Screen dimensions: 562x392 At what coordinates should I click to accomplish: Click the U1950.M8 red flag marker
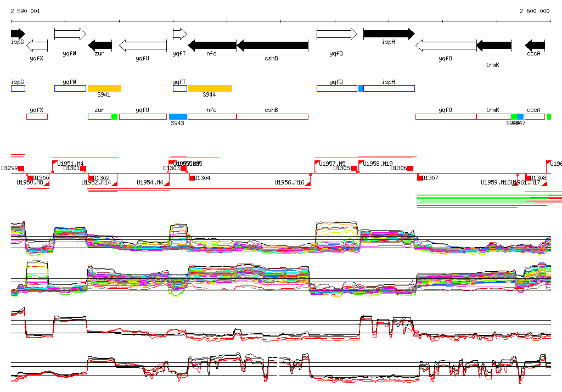point(47,183)
